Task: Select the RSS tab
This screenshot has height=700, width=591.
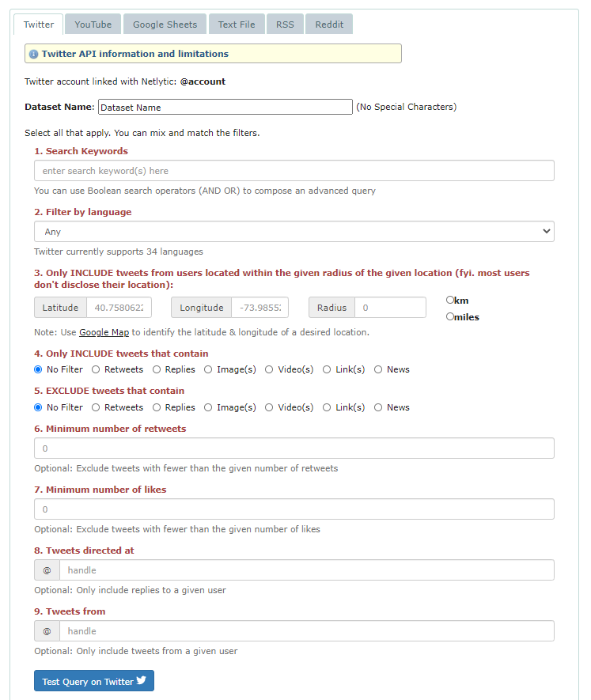Action: coord(285,25)
